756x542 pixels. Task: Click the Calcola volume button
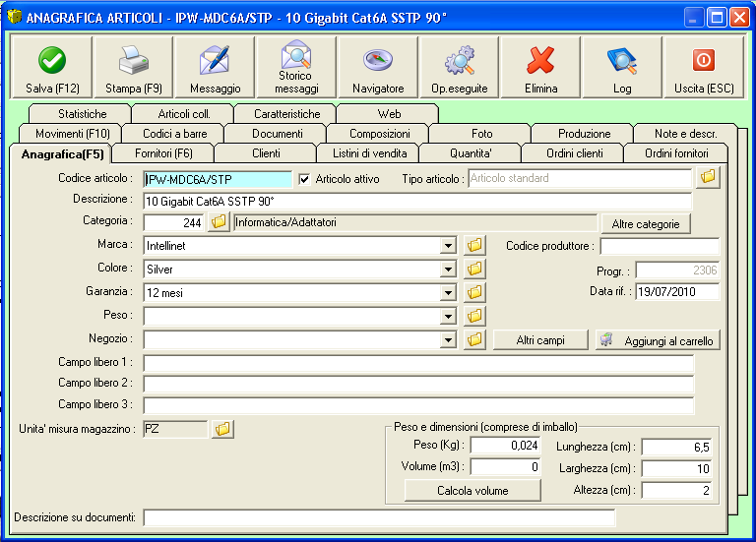pyautogui.click(x=472, y=491)
